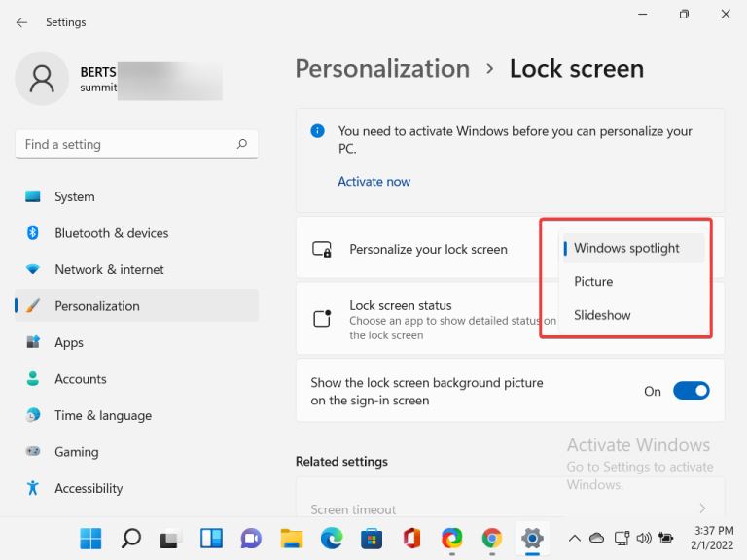The height and width of the screenshot is (560, 747).
Task: Open Widgets from the taskbar
Action: [211, 539]
